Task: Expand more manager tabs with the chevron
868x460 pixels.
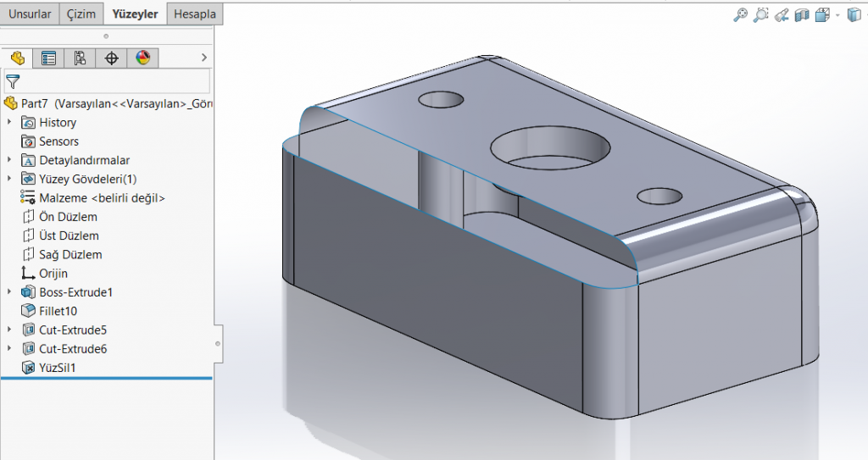Action: click(x=203, y=58)
